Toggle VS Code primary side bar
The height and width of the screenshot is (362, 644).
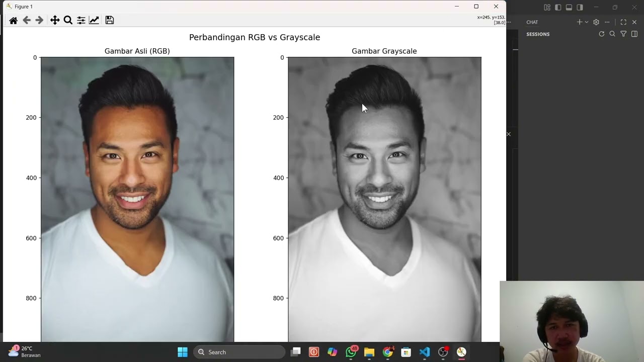558,8
